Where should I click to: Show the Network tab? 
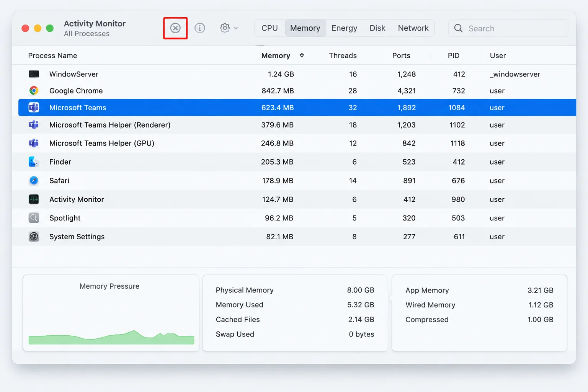click(413, 28)
